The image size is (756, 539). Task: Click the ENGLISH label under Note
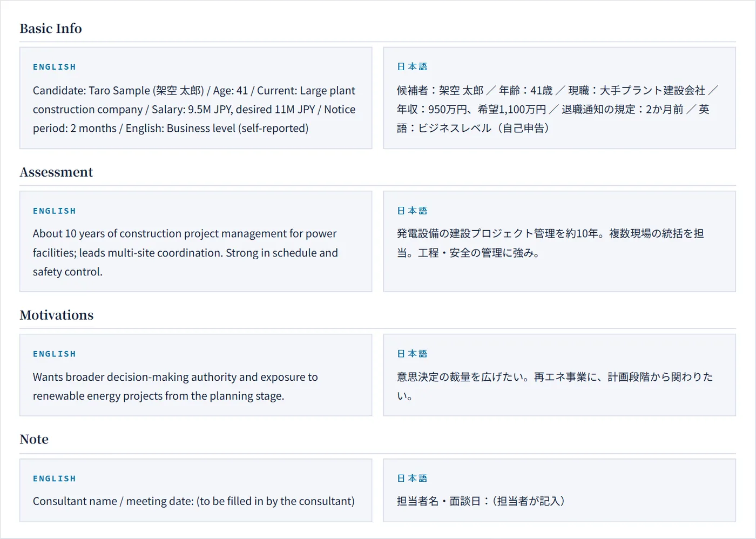coord(55,479)
